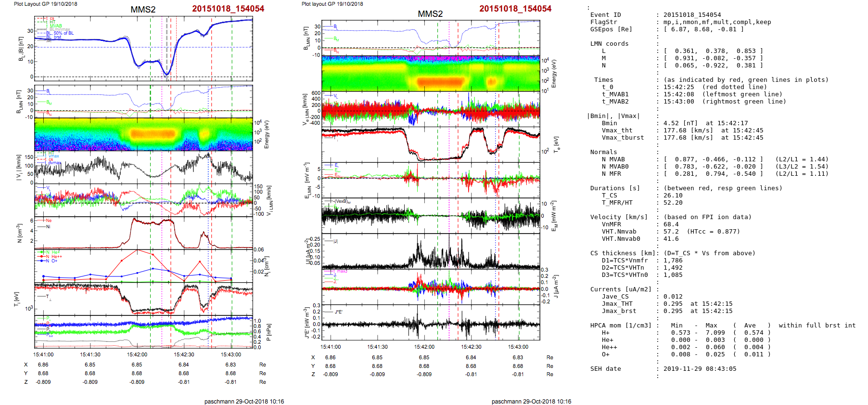The image size is (868, 405).
Task: Select Jave_CS value '0.012'
Action: coord(673,297)
